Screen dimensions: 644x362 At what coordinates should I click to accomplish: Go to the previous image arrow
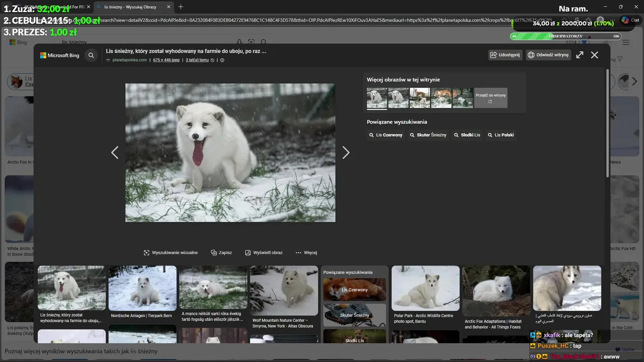[x=115, y=152]
